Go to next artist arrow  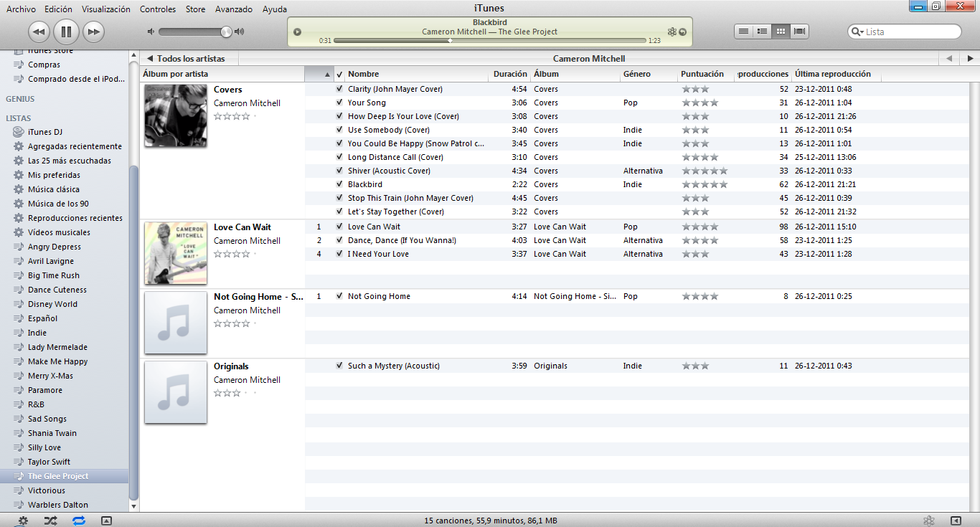[x=970, y=59]
